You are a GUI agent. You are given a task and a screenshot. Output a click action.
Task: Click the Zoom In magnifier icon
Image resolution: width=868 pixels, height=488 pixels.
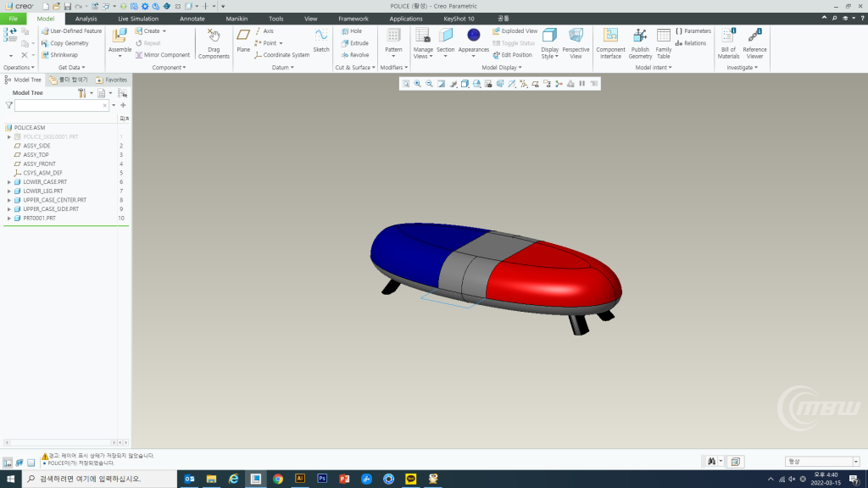(417, 84)
